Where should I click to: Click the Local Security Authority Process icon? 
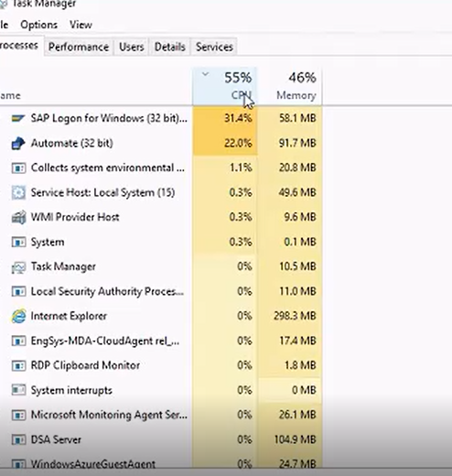[18, 291]
